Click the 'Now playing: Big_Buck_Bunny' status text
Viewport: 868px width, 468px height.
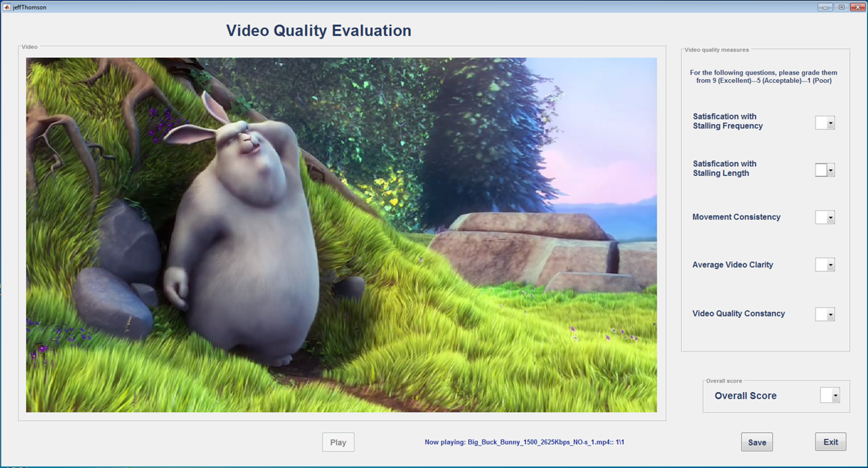pyautogui.click(x=525, y=442)
